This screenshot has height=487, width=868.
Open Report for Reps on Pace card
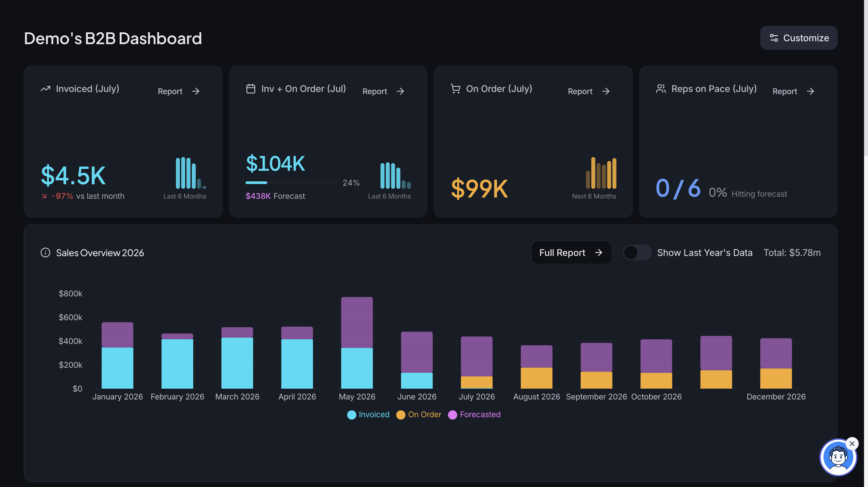coord(794,91)
